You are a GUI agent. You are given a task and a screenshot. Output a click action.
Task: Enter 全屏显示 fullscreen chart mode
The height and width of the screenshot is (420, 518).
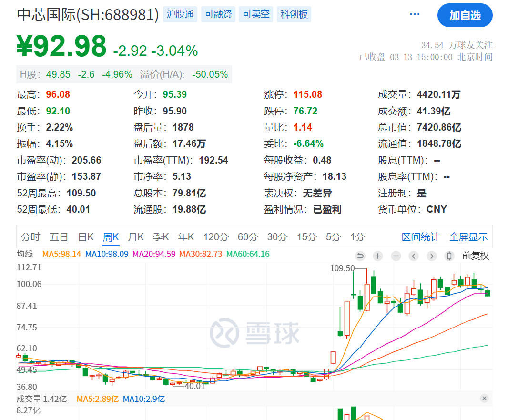468,237
